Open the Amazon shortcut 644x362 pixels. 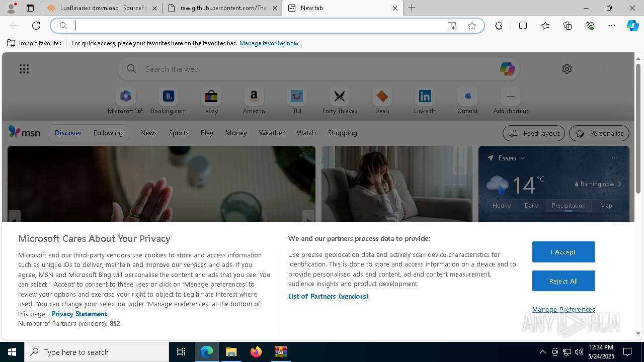(x=254, y=101)
